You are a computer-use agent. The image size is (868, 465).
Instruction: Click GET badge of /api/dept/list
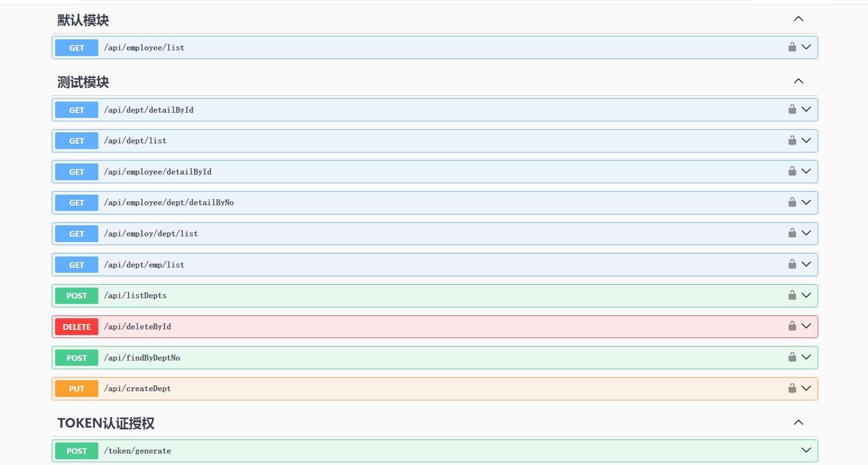[77, 141]
